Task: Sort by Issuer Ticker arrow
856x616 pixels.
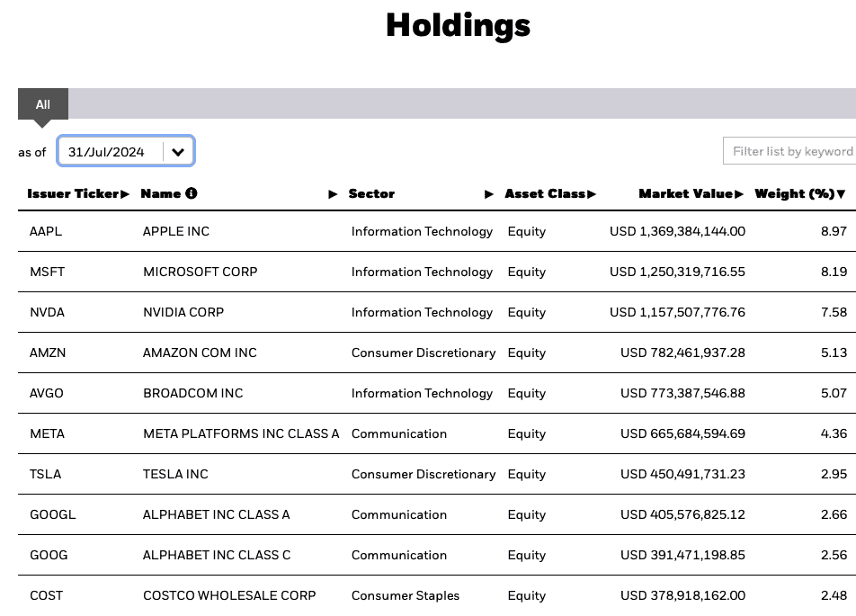Action: coord(125,194)
